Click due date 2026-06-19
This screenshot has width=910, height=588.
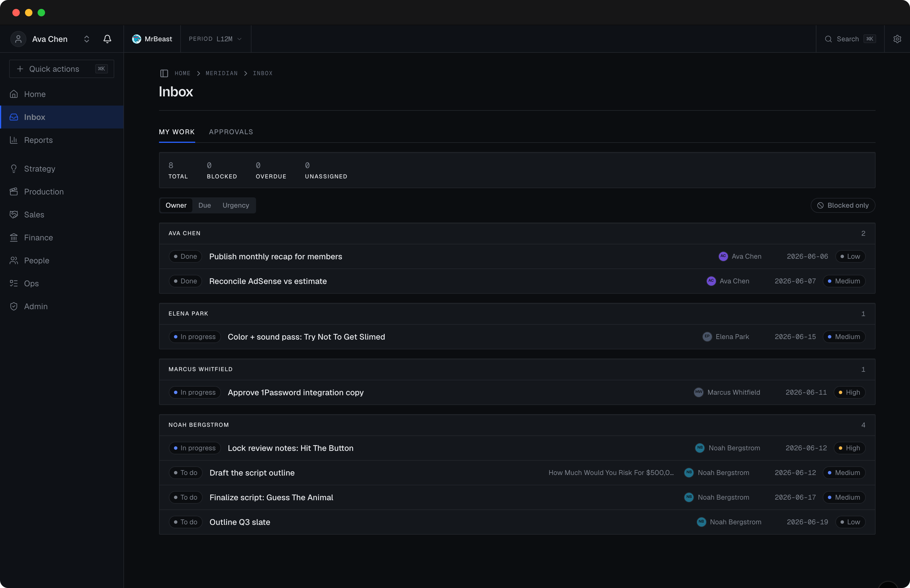tap(807, 522)
